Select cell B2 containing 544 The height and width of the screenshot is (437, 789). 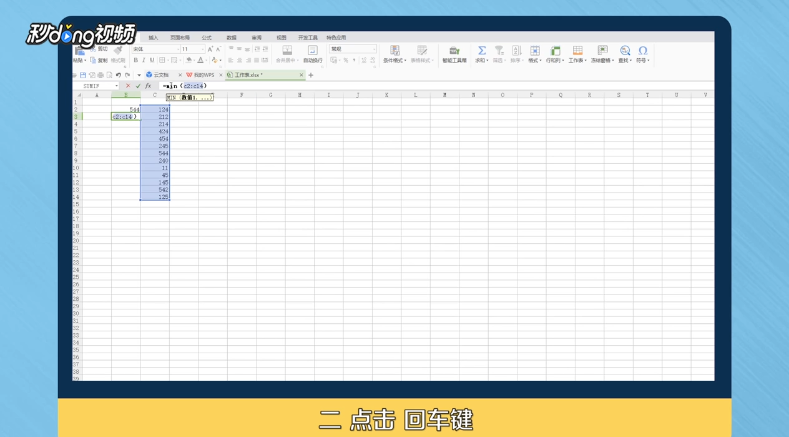(x=126, y=109)
